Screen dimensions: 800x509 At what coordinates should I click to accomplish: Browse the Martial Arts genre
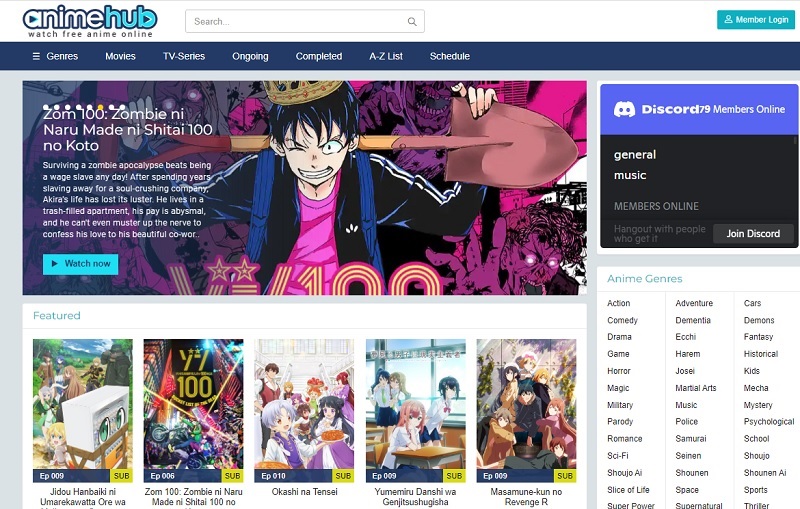696,388
